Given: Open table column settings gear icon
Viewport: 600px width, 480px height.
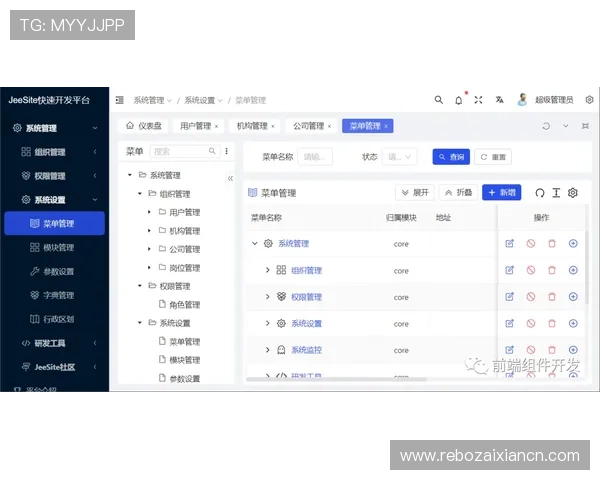Looking at the screenshot, I should coord(572,193).
